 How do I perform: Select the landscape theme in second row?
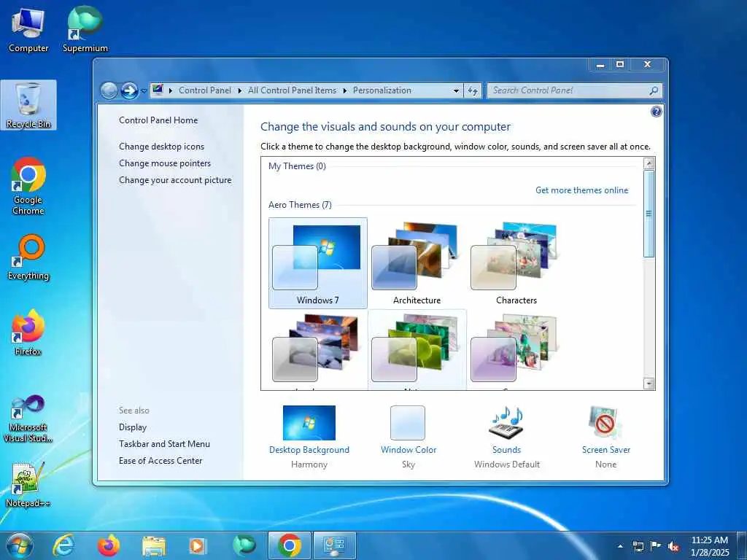(318, 350)
